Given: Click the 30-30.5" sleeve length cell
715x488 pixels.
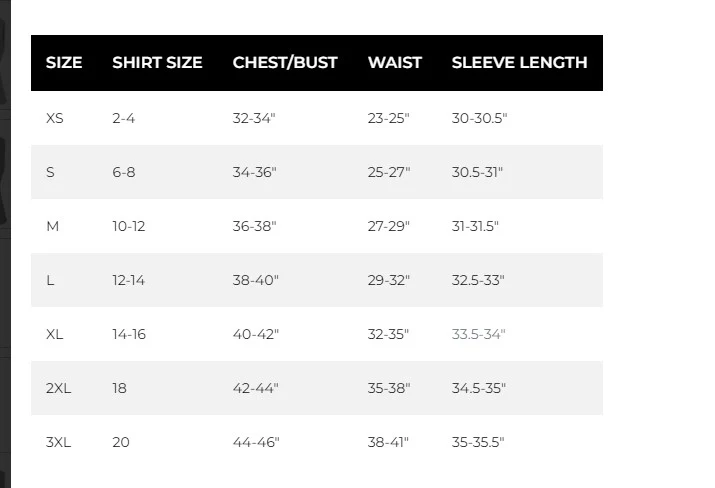Looking at the screenshot, I should click(480, 118).
